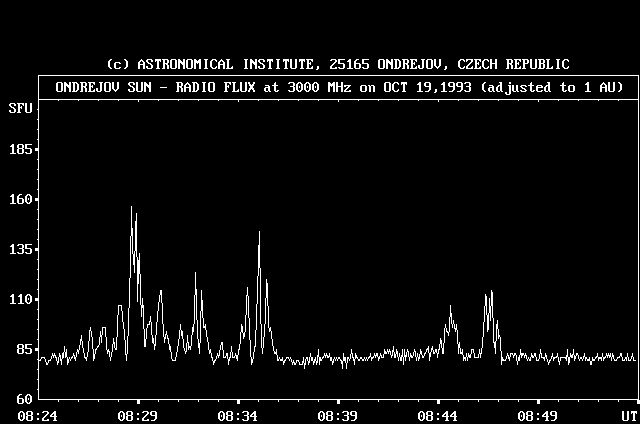The image size is (640, 424).
Task: Click the sharp flux peak near 08:35
Action: tap(259, 233)
